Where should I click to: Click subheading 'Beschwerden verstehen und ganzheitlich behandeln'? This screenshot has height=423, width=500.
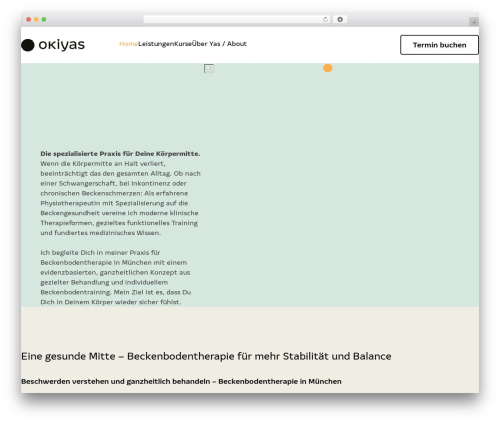116,381
